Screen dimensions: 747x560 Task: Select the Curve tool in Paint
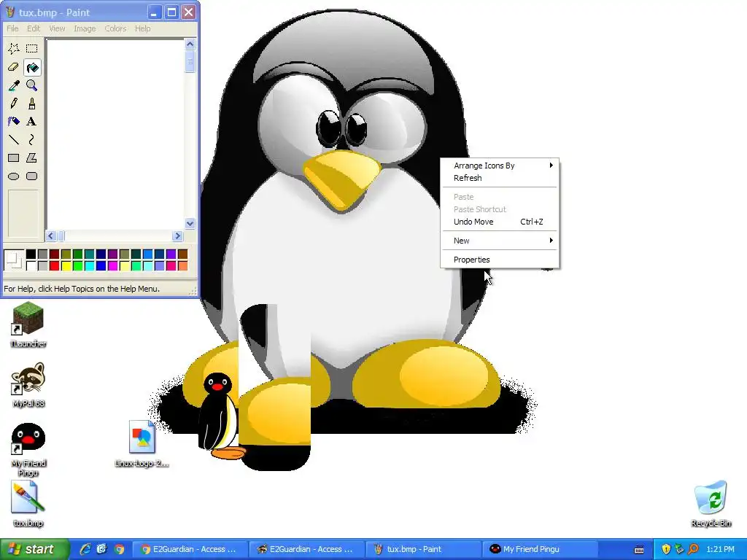pyautogui.click(x=32, y=139)
